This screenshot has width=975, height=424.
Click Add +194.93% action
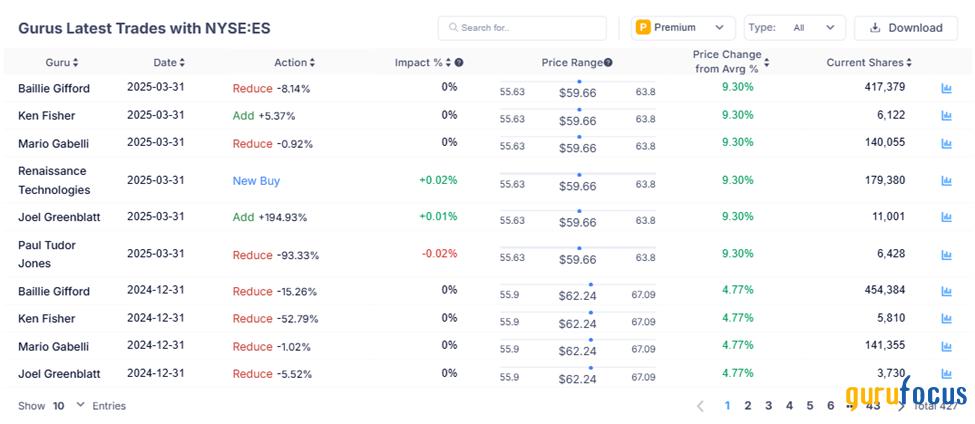(x=270, y=217)
